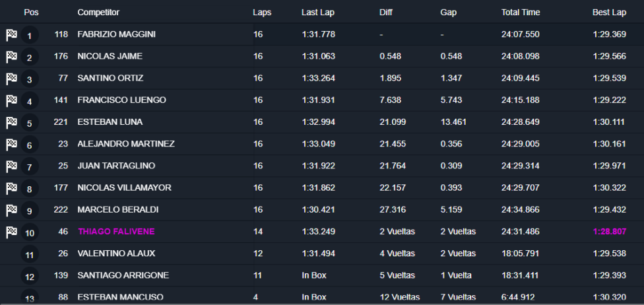Click the Last Lap column header

pyautogui.click(x=316, y=13)
